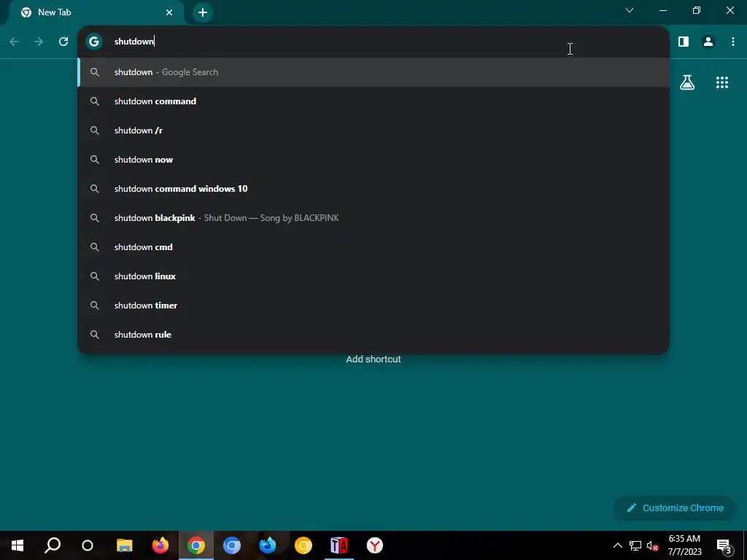Screen dimensions: 747x560
Task: Launch Chromium from the taskbar
Action: point(232,545)
